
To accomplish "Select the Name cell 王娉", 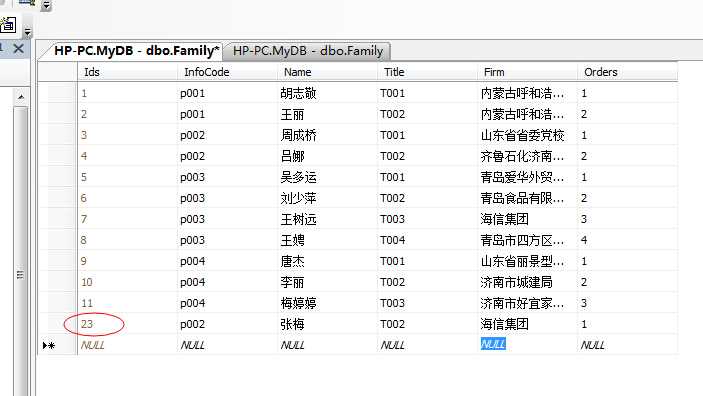I will click(327, 240).
